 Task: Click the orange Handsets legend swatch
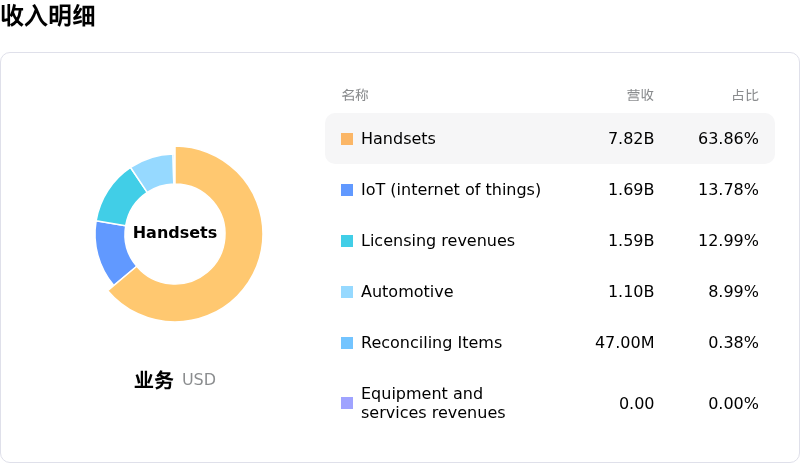[x=347, y=139]
